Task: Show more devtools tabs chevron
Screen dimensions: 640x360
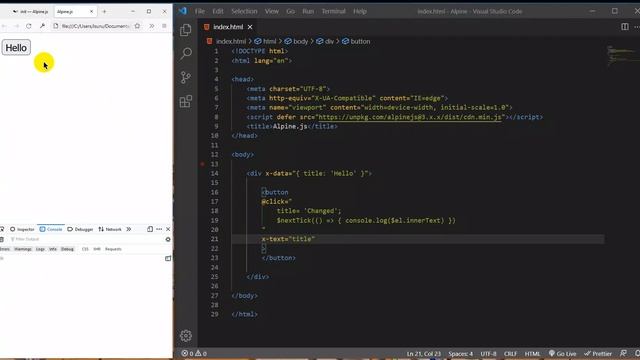Action: 129,229
